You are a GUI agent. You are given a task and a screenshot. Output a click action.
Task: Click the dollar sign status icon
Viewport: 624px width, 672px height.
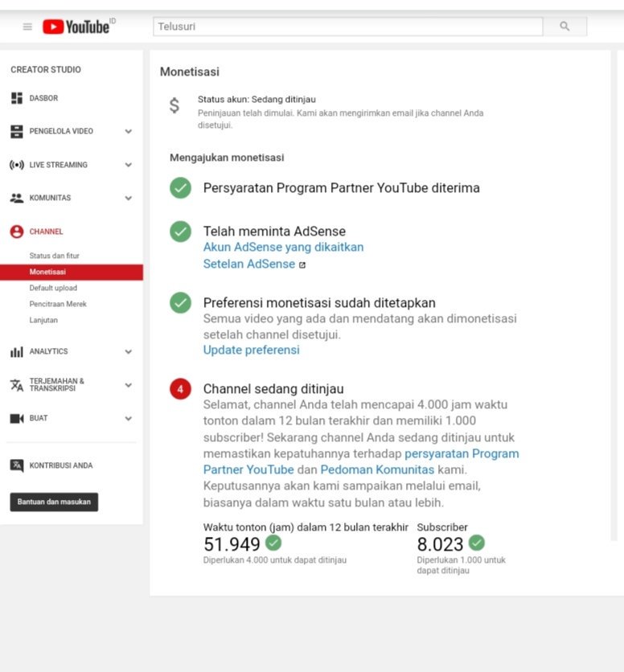click(174, 105)
